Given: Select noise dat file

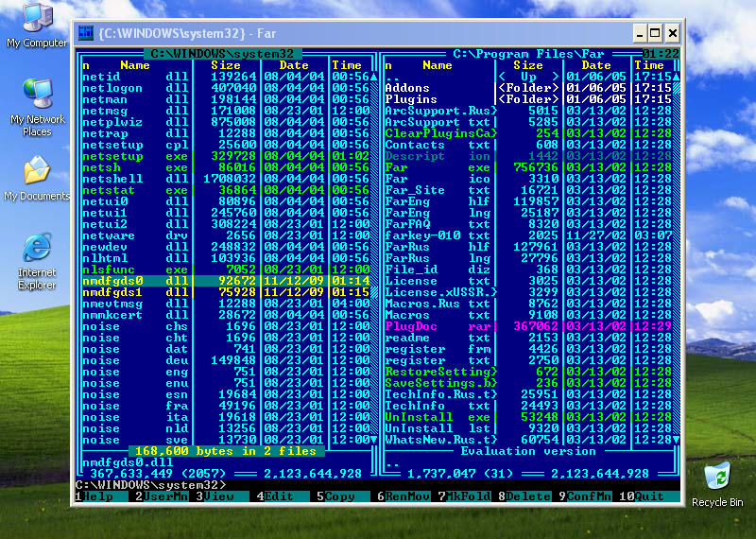Looking at the screenshot, I should pos(226,349).
